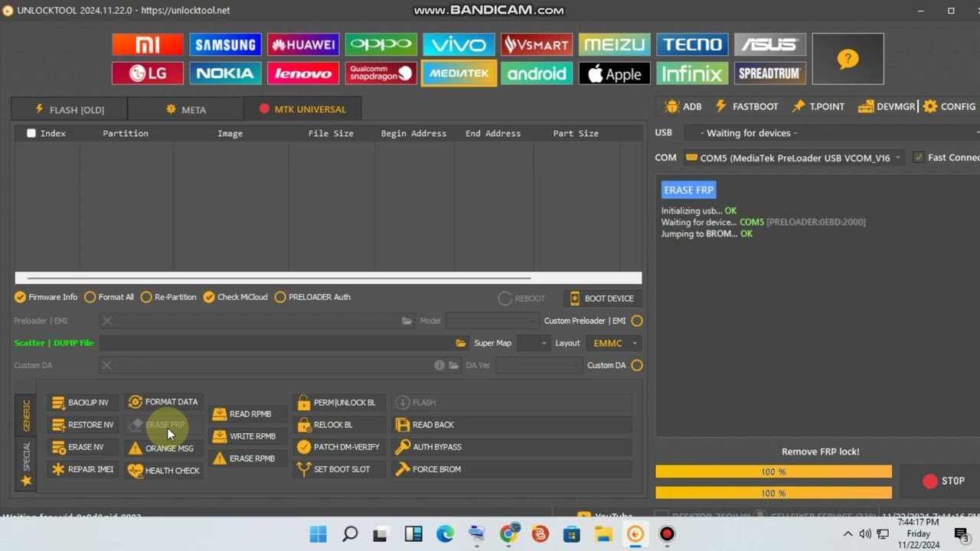Select the MediaTek chipset logo
This screenshot has width=980, height=551.
point(459,73)
